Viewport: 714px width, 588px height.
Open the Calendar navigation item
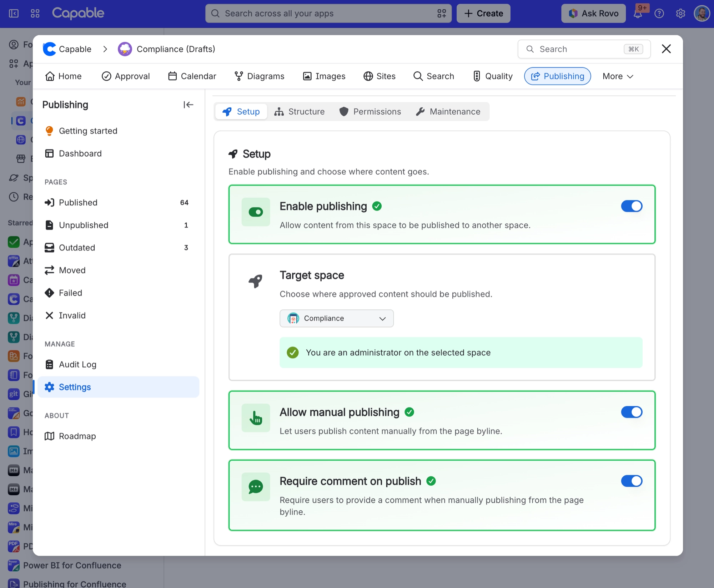point(192,76)
